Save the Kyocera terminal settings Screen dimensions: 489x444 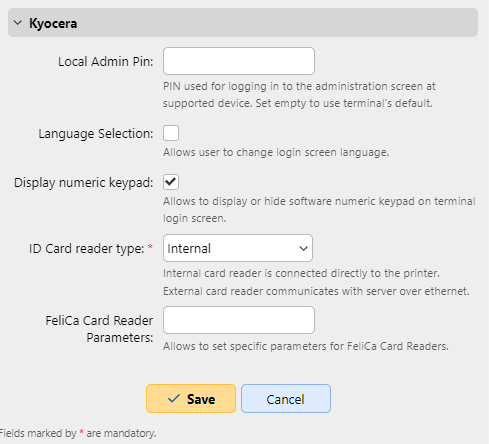coord(191,399)
